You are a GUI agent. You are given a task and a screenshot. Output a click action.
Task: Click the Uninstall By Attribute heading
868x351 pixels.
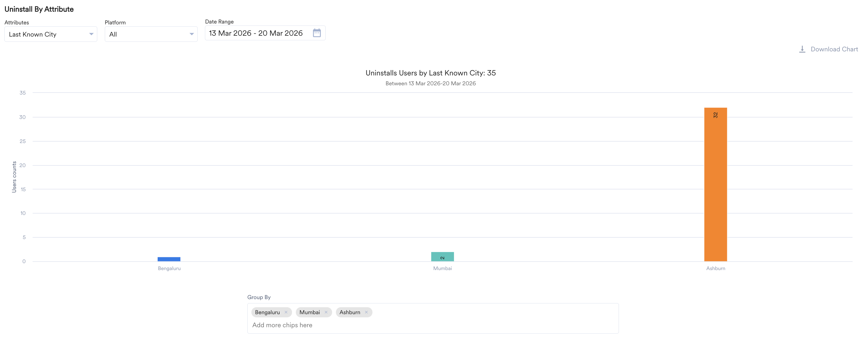[x=39, y=9]
